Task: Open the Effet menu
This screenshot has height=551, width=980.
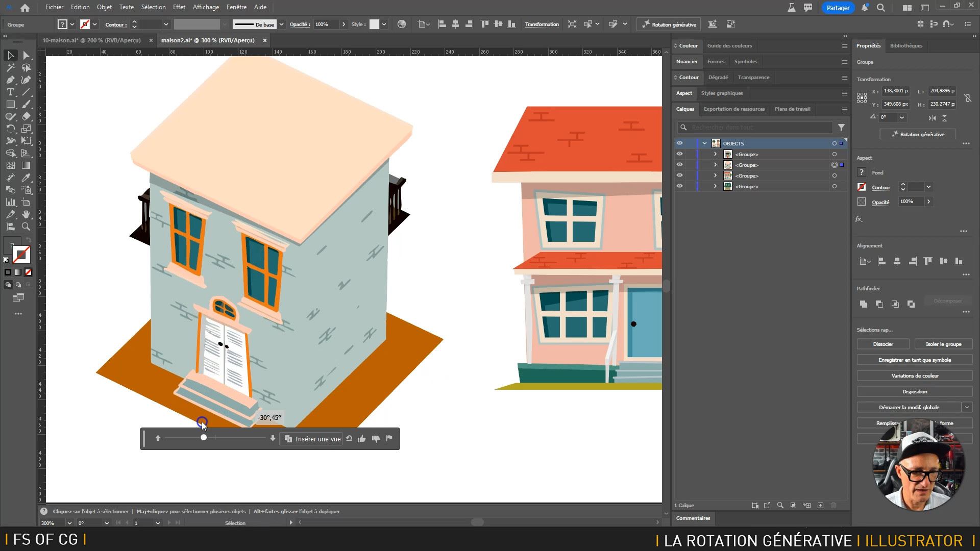Action: (x=179, y=7)
